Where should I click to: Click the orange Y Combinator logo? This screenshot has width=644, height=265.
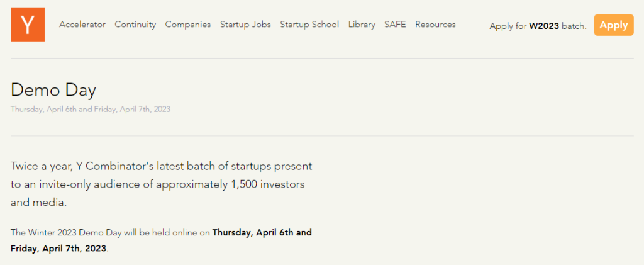tap(28, 25)
